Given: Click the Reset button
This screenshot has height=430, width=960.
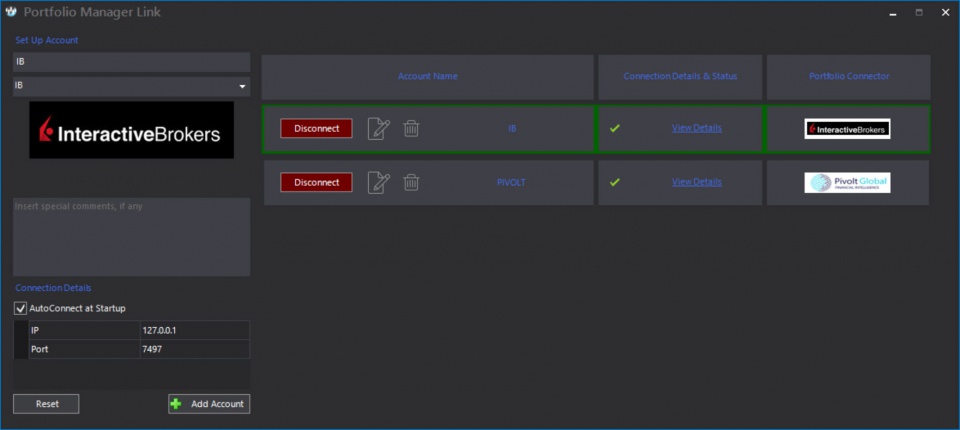Looking at the screenshot, I should pos(47,404).
